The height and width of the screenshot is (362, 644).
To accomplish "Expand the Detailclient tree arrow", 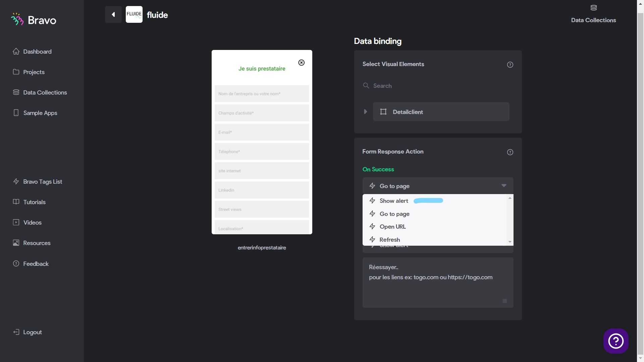I will coord(366,112).
